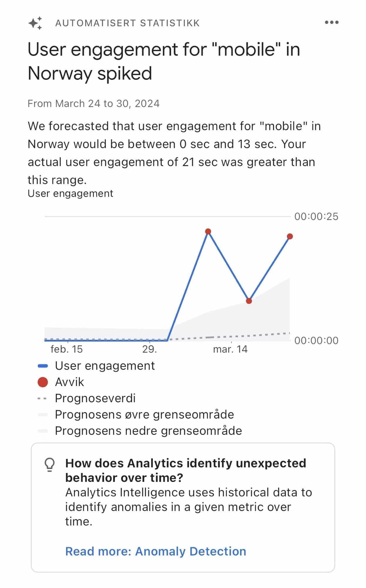
Task: Select the highest red anomaly point on chart
Action: click(x=208, y=231)
